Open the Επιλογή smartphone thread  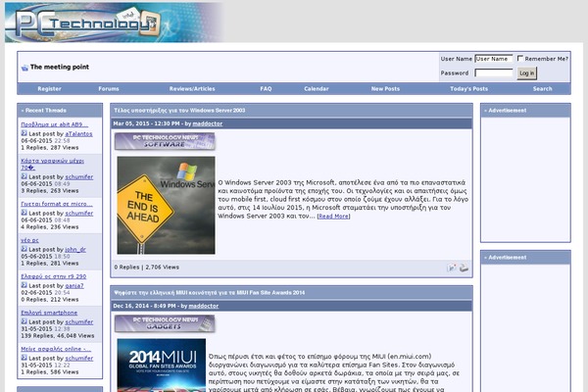(49, 313)
